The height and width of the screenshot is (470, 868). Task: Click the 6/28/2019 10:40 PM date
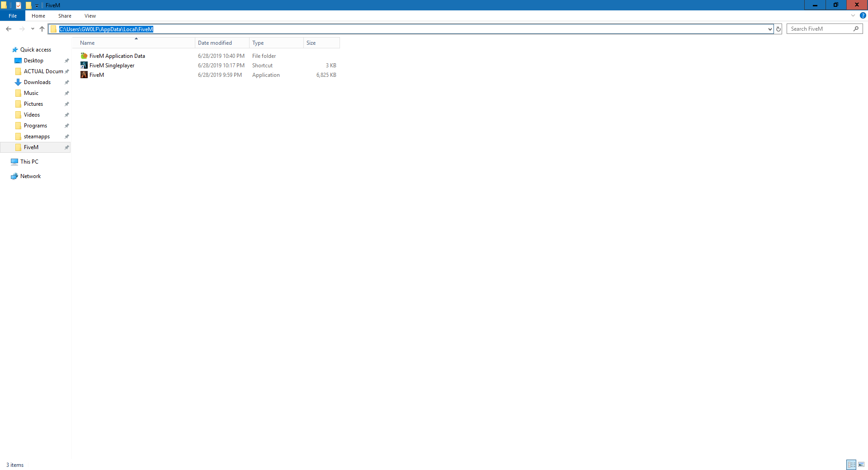click(x=221, y=56)
